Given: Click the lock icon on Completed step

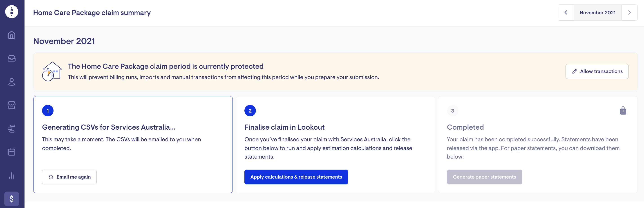Looking at the screenshot, I should [623, 111].
